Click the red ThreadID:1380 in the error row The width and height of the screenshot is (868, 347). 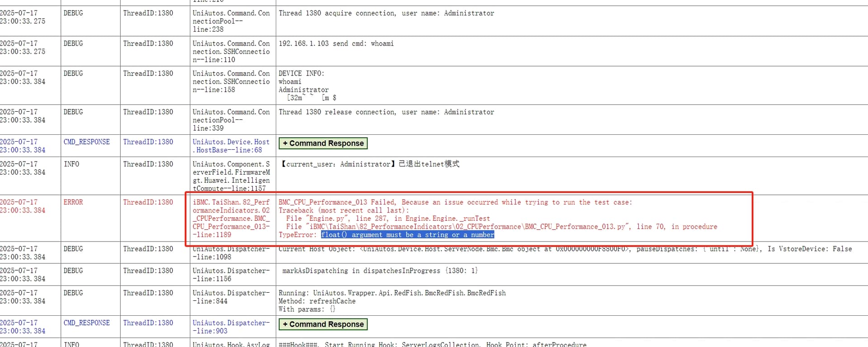(148, 202)
